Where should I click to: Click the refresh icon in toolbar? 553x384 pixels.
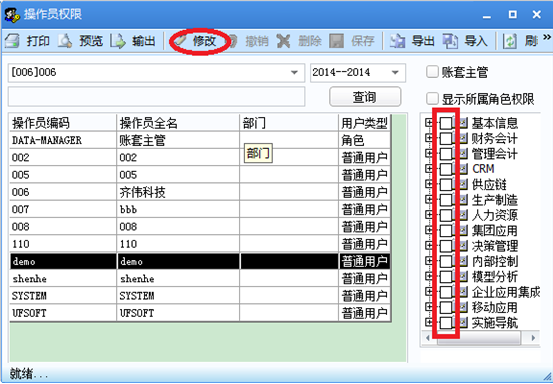pyautogui.click(x=510, y=41)
